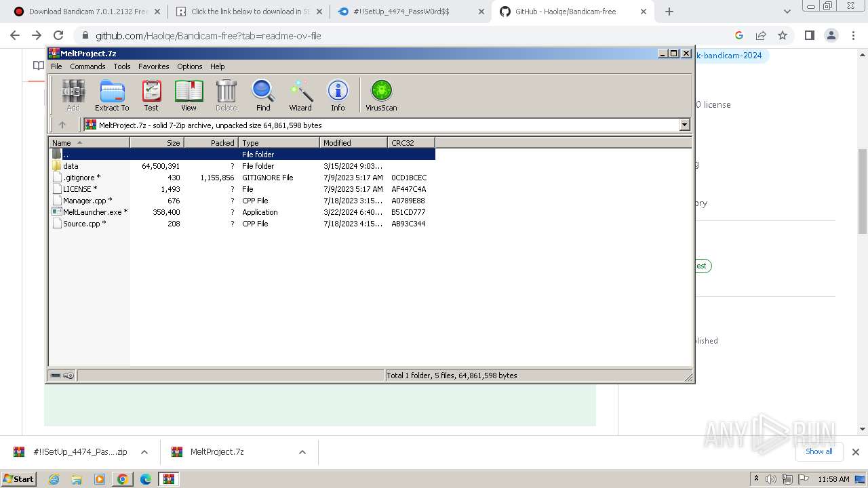Open the Options menu
This screenshot has width=868, height=488.
click(190, 66)
